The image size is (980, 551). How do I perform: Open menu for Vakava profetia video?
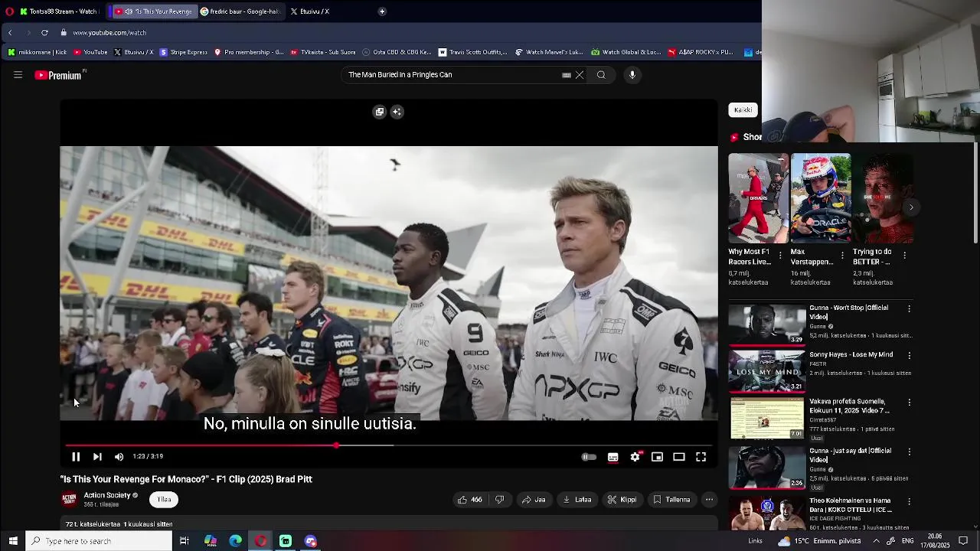pyautogui.click(x=909, y=403)
